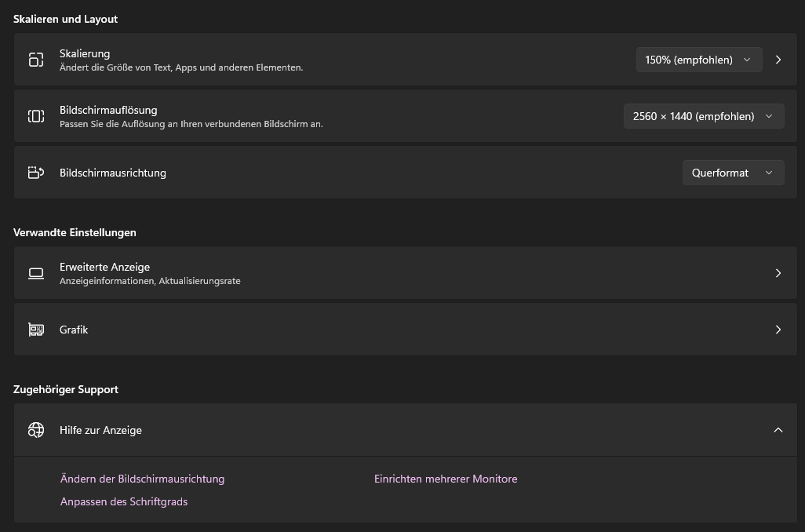The height and width of the screenshot is (532, 805).
Task: Click the Erweiterte Anzeige row title
Action: coord(104,267)
